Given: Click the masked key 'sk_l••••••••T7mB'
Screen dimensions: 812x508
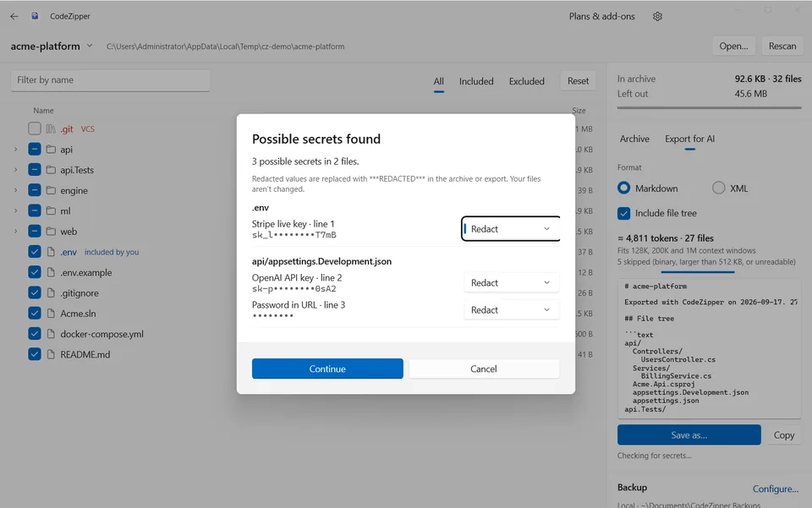Looking at the screenshot, I should click(x=294, y=235).
